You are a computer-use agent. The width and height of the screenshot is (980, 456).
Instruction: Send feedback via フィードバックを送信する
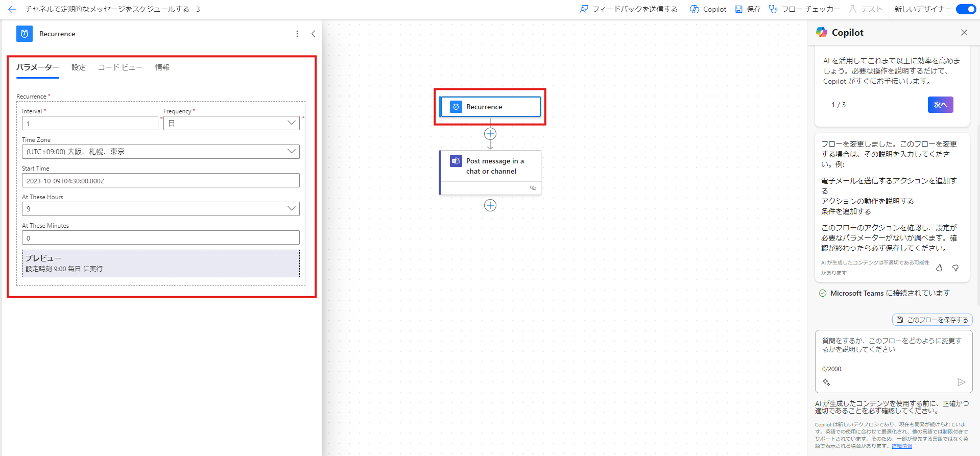(628, 9)
